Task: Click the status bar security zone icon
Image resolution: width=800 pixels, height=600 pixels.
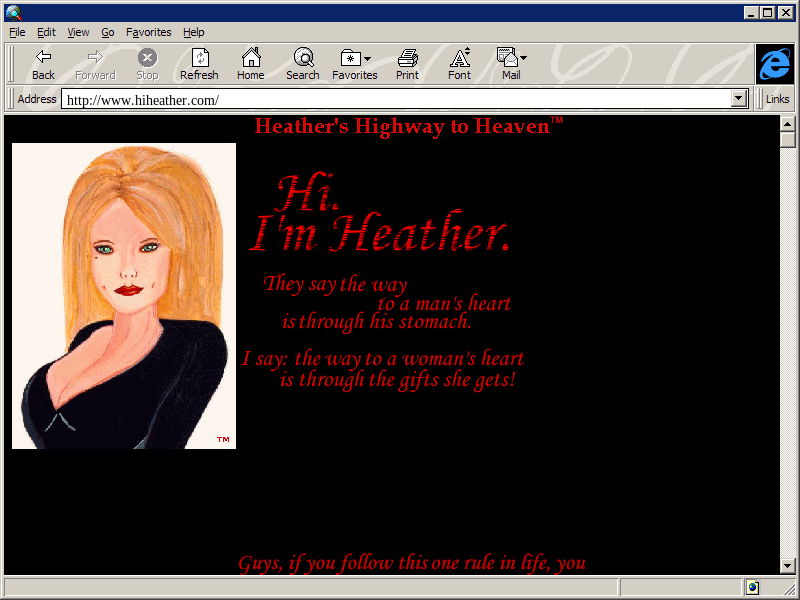Action: [752, 587]
